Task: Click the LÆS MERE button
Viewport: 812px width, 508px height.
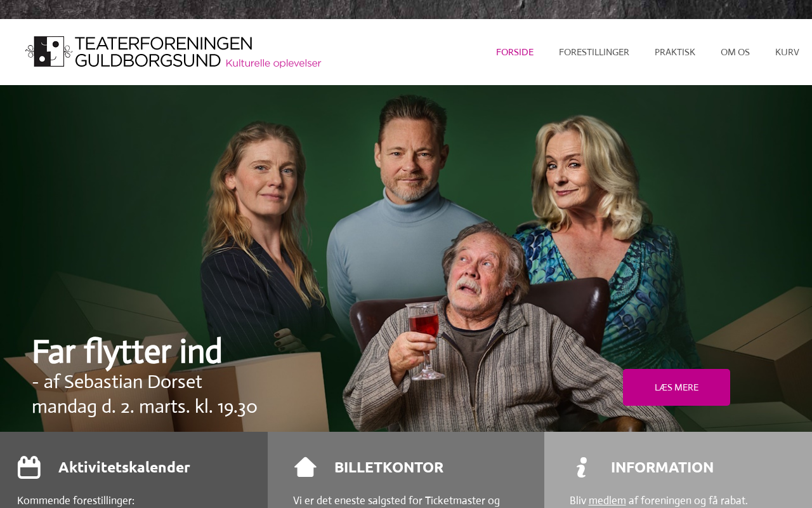Action: pyautogui.click(x=676, y=387)
